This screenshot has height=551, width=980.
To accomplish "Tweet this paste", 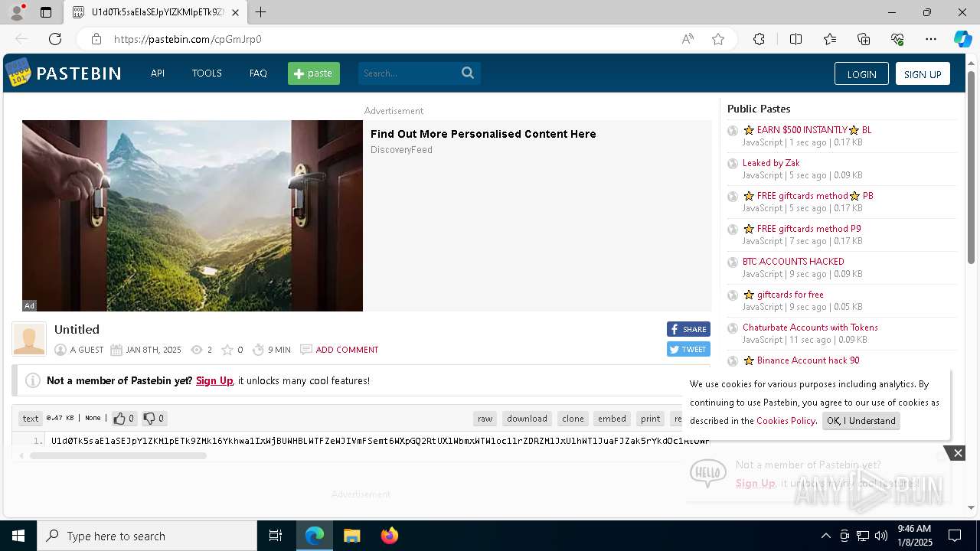I will click(x=688, y=349).
